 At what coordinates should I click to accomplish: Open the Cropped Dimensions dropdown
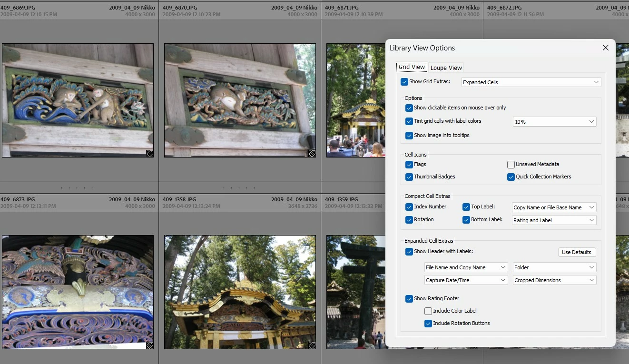tap(554, 280)
